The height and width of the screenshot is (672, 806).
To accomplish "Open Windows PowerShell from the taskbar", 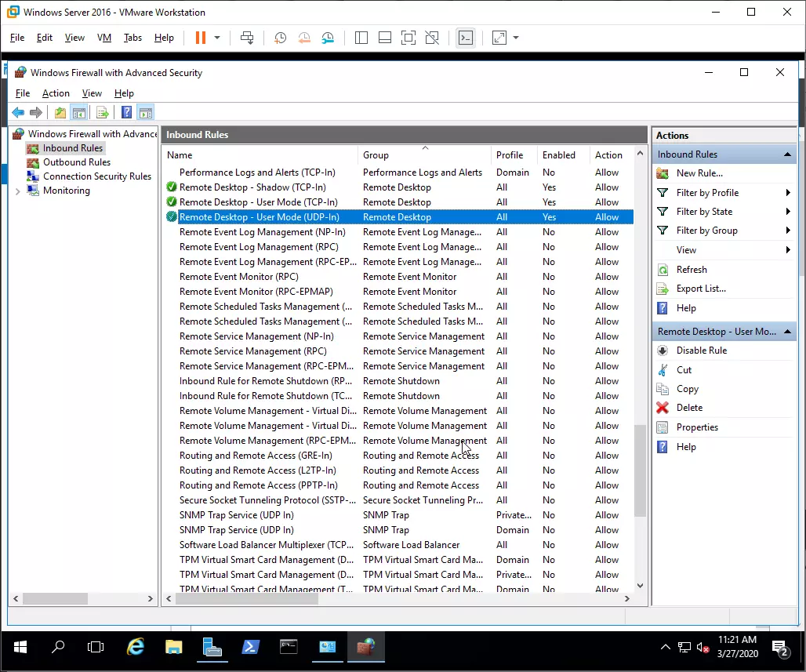I will click(250, 647).
